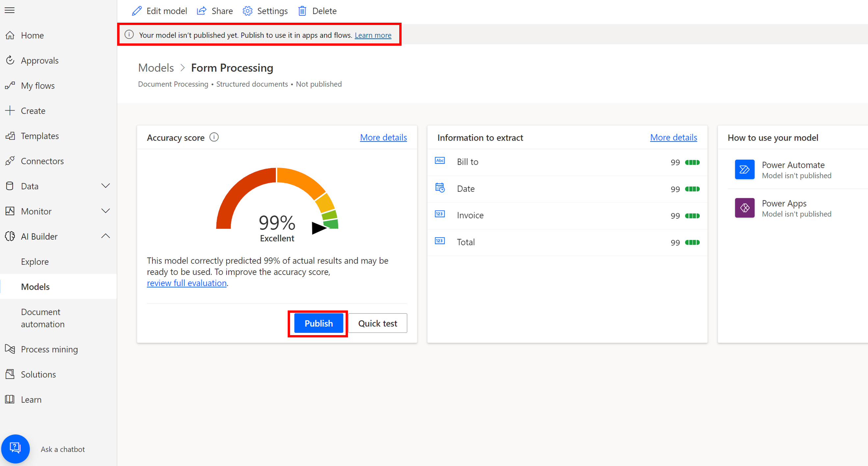
Task: Select the Edit model pencil icon
Action: click(137, 11)
